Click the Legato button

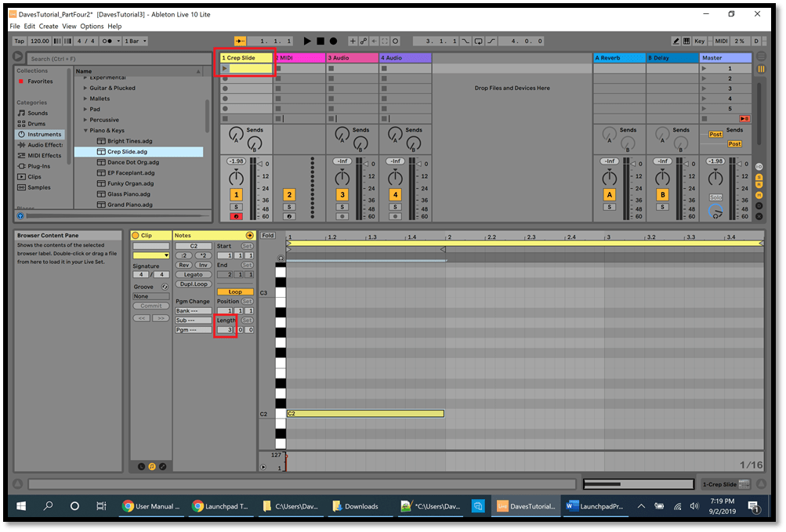(x=193, y=274)
